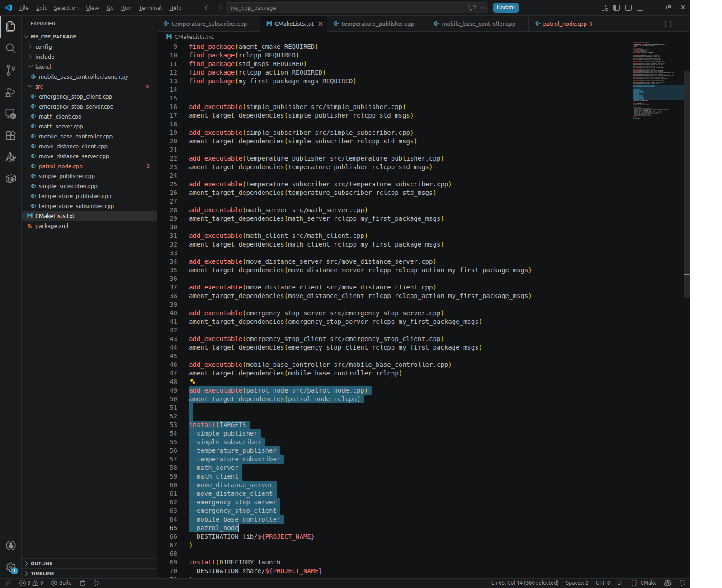Click the launch play icon in status bar
This screenshot has height=588, width=722.
click(x=97, y=583)
